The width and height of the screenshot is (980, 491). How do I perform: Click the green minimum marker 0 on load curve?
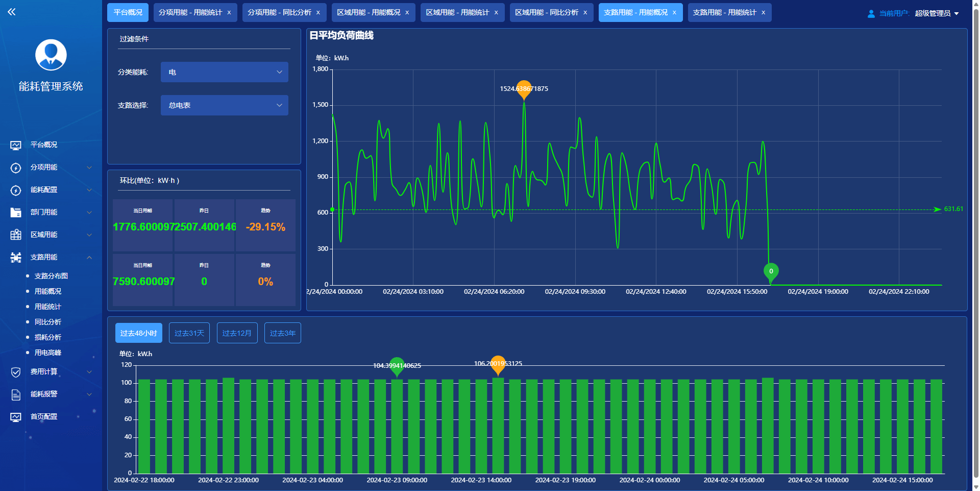point(771,272)
